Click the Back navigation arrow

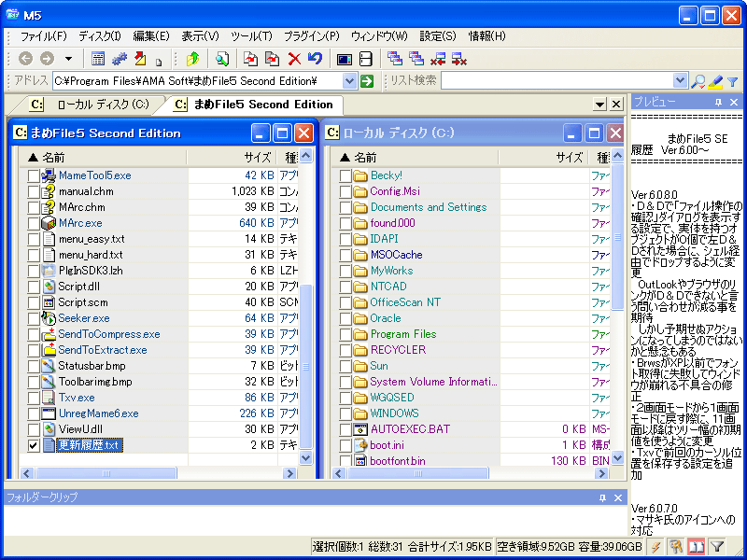point(25,59)
